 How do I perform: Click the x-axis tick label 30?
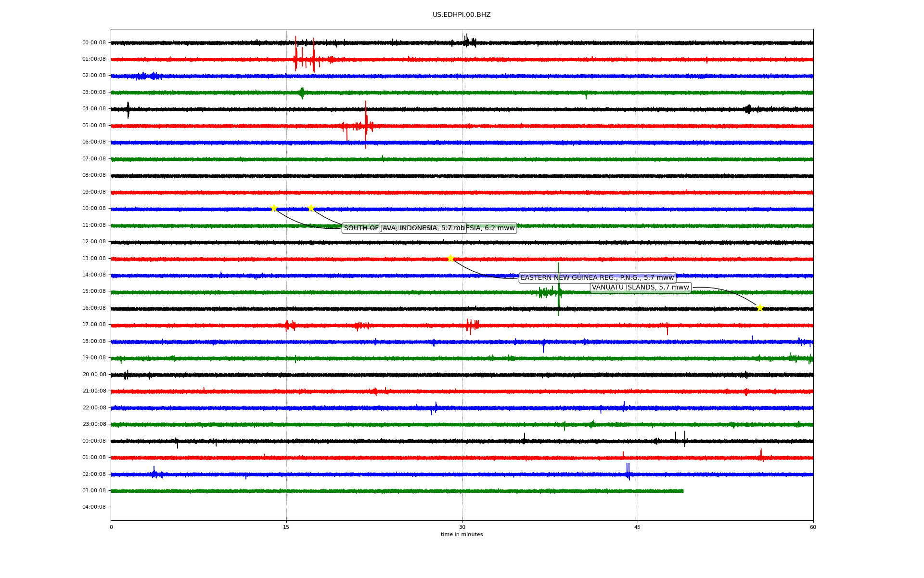point(462,527)
